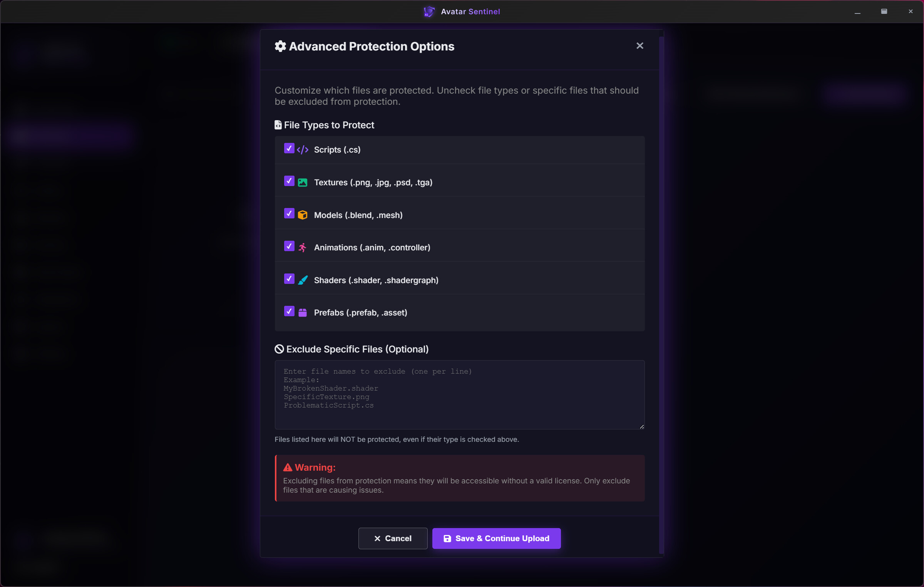
Task: Click the ban icon near Exclude Specific Files
Action: coord(279,349)
